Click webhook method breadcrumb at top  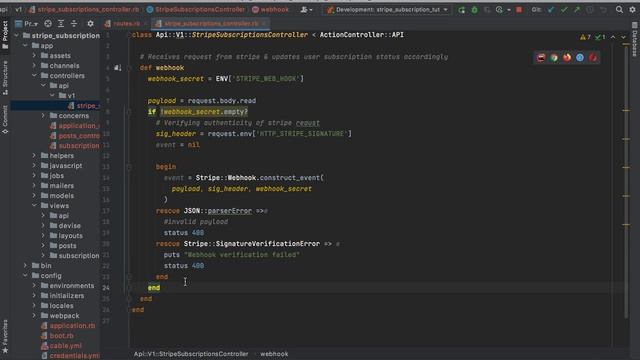click(x=270, y=9)
